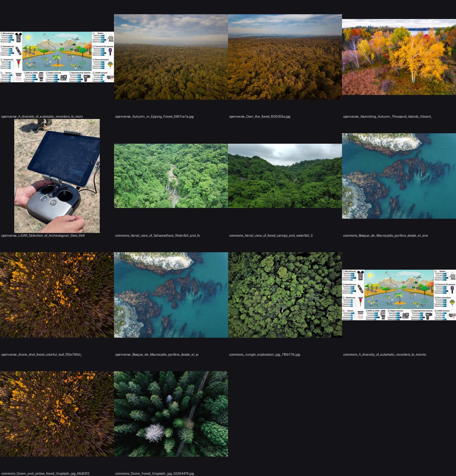Select the Autumn in Epping Forest photo
Image resolution: width=456 pixels, height=476 pixels.
click(x=171, y=57)
